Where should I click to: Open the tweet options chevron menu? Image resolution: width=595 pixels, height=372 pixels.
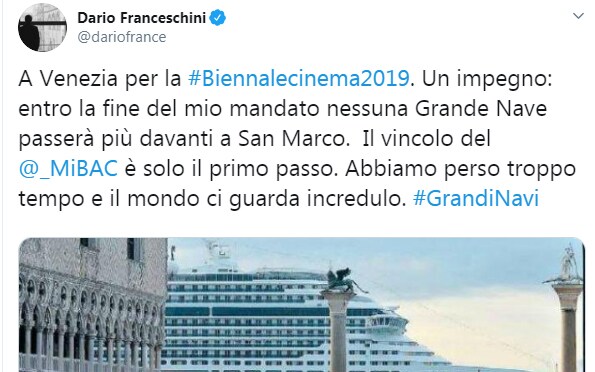(578, 16)
